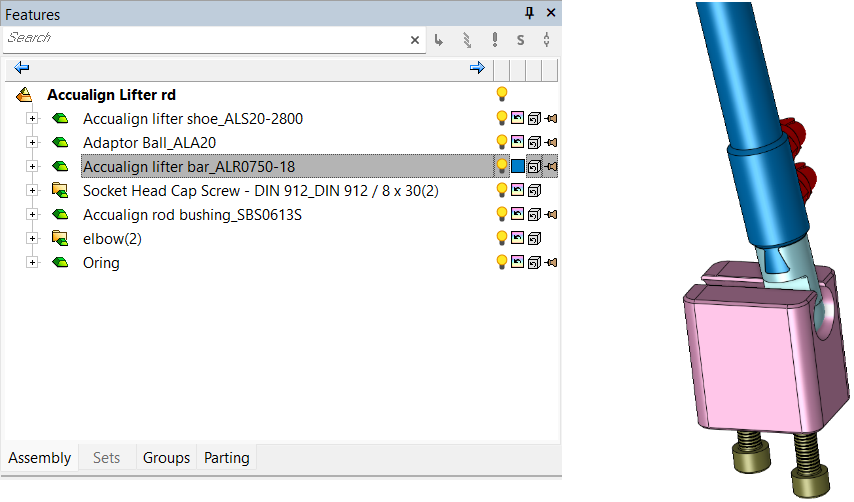854x502 pixels.
Task: Click color icon of rod bushing row
Action: click(x=517, y=213)
